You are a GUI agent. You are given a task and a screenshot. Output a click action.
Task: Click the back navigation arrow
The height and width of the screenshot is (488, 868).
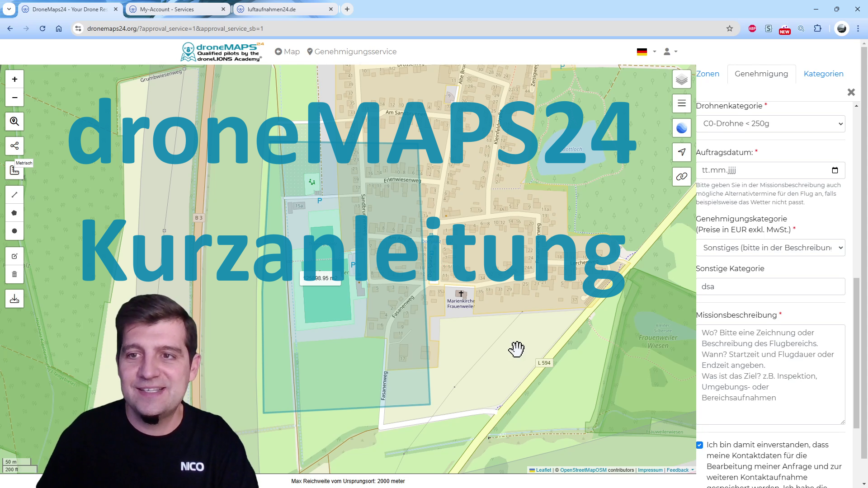click(10, 28)
